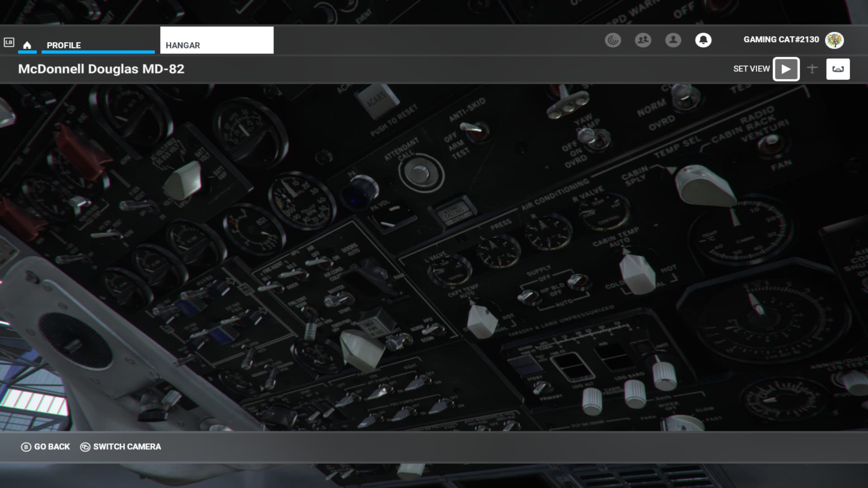Image resolution: width=868 pixels, height=488 pixels.
Task: Select the exterior airplane view icon
Action: coord(812,69)
